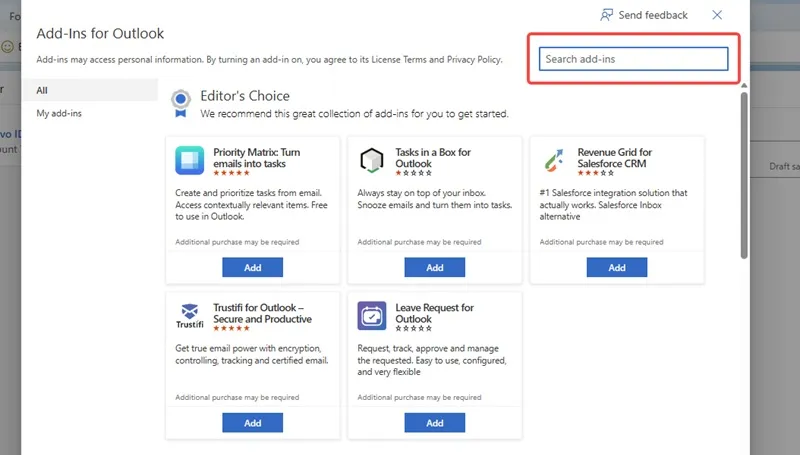Click 'Always stay on top of your inbox' text
Screen dimensions: 800x455
(x=435, y=199)
